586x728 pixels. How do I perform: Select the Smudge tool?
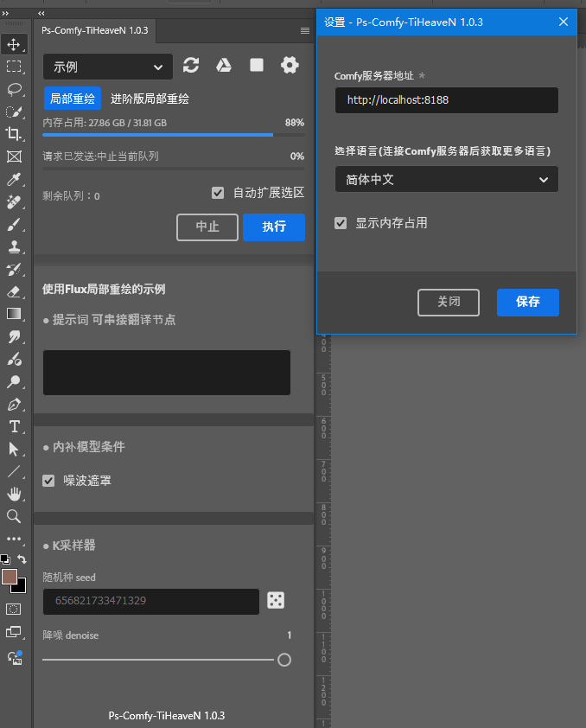tap(14, 336)
